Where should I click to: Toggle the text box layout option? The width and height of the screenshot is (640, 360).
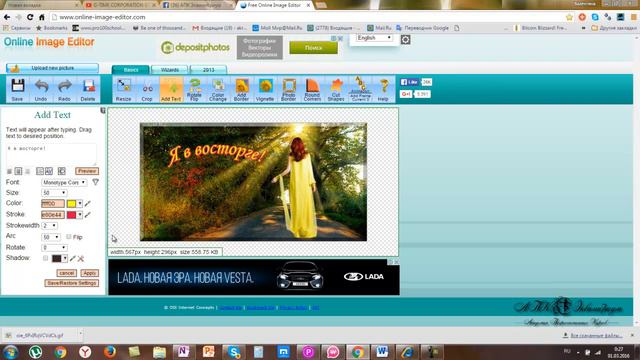62,171
